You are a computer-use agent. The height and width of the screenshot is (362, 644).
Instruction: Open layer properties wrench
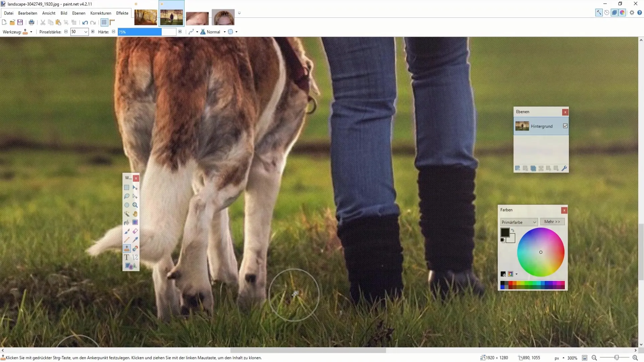(564, 168)
